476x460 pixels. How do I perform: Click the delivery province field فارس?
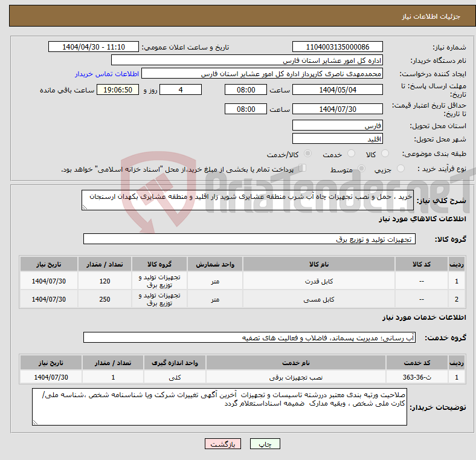337,126
